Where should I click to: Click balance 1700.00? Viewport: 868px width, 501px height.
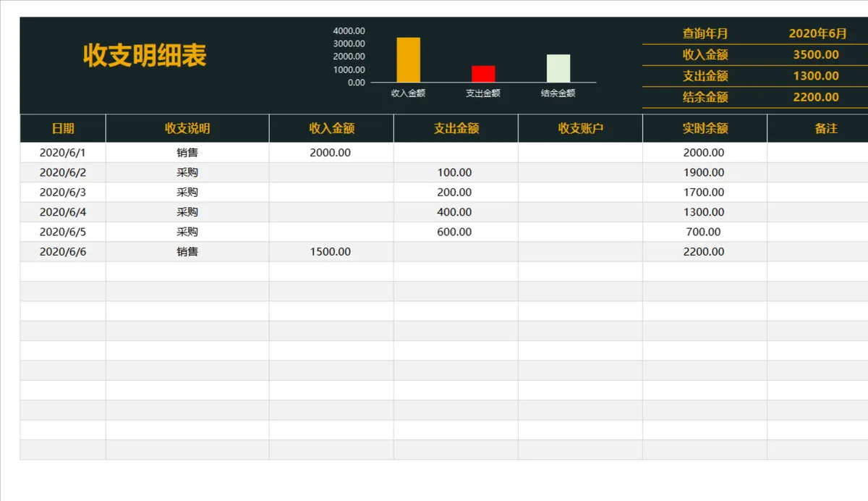(704, 193)
